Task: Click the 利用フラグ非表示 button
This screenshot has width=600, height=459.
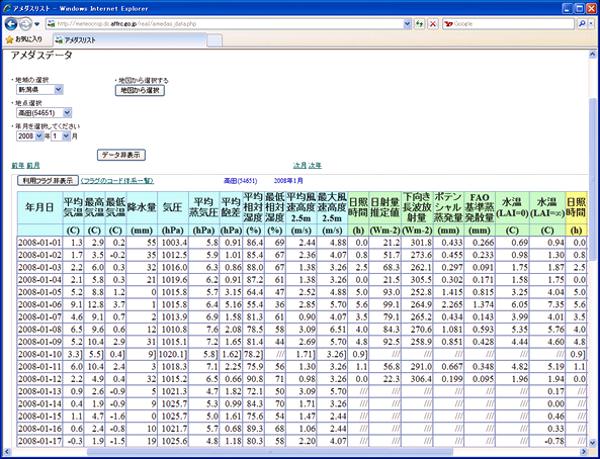Action: [48, 181]
